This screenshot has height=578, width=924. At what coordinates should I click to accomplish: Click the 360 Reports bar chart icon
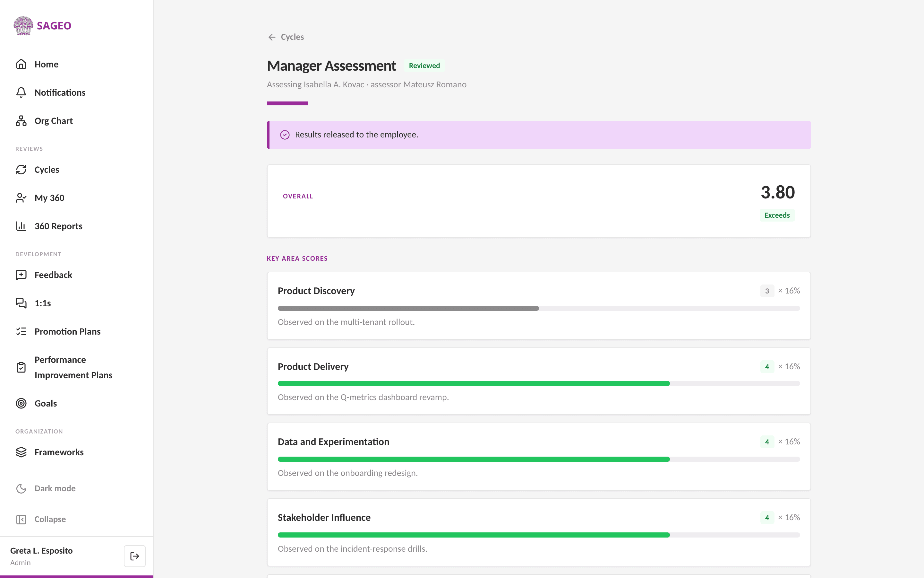21,226
